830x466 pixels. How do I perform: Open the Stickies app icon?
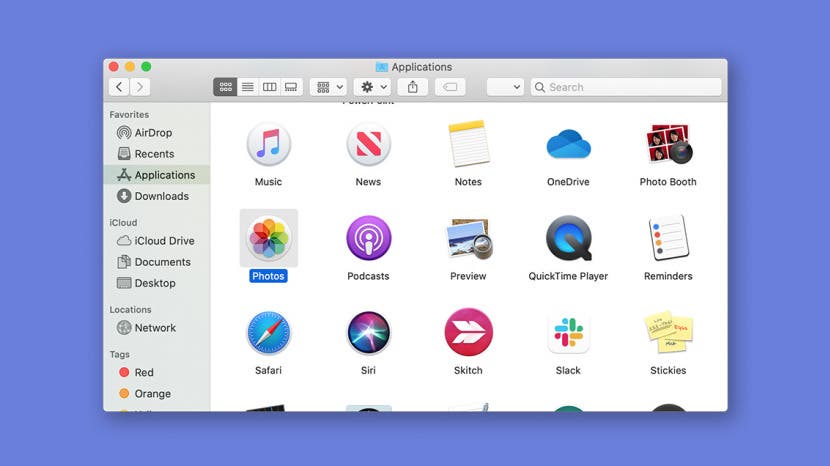pyautogui.click(x=669, y=332)
